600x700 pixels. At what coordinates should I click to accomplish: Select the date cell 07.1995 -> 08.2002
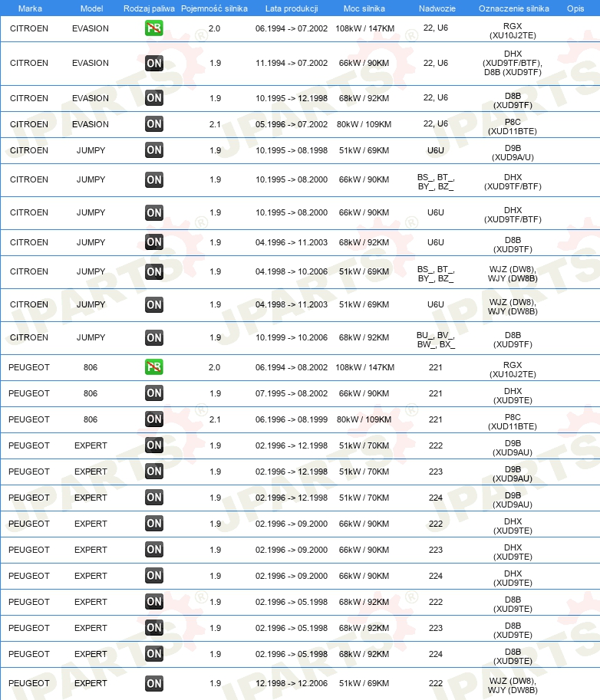click(292, 393)
